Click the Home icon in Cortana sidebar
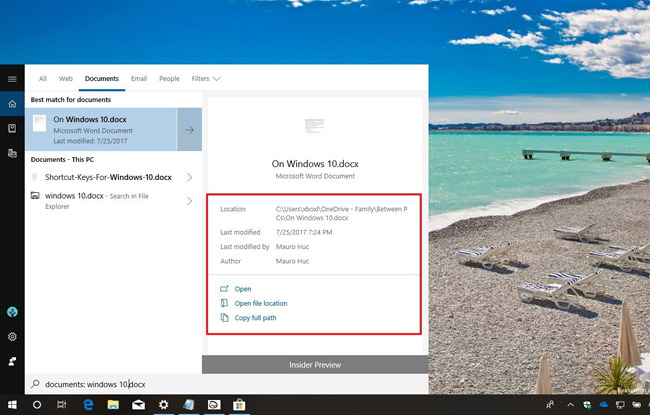Screen dimensions: 650x415 pyautogui.click(x=12, y=104)
